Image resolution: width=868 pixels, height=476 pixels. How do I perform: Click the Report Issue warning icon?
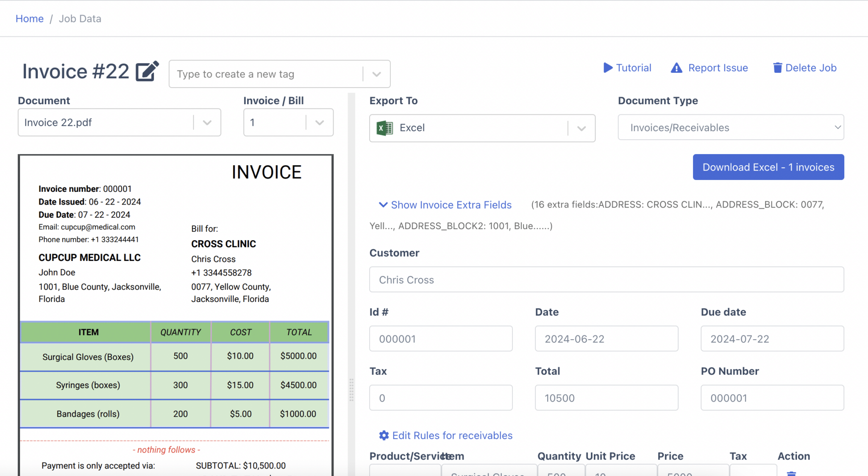pyautogui.click(x=676, y=68)
